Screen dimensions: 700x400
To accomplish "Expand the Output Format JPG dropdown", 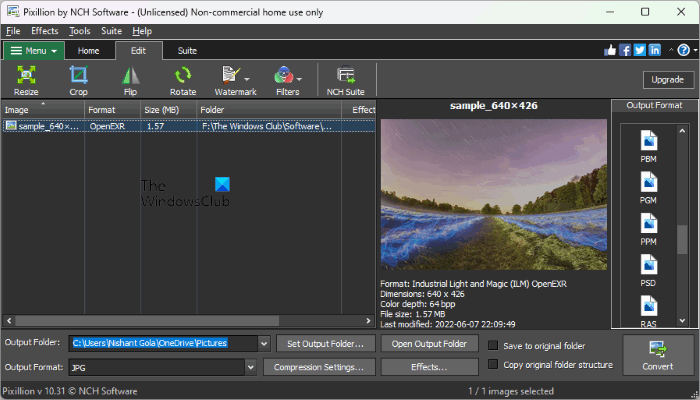I will tap(251, 367).
